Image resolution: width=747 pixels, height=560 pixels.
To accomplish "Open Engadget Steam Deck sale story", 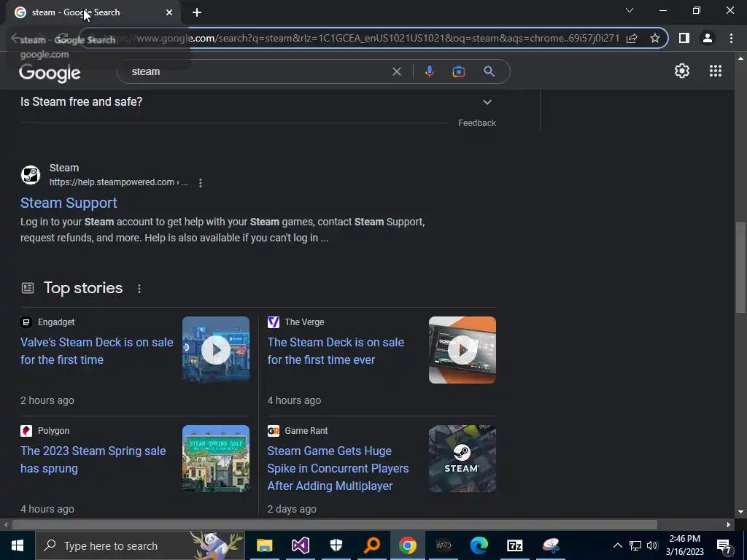I will coord(97,351).
